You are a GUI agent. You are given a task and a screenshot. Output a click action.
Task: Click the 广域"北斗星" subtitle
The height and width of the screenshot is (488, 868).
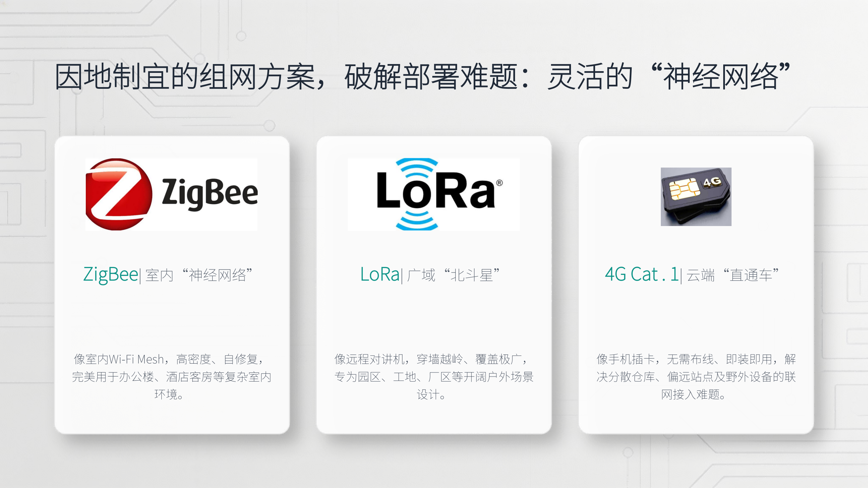(x=454, y=275)
